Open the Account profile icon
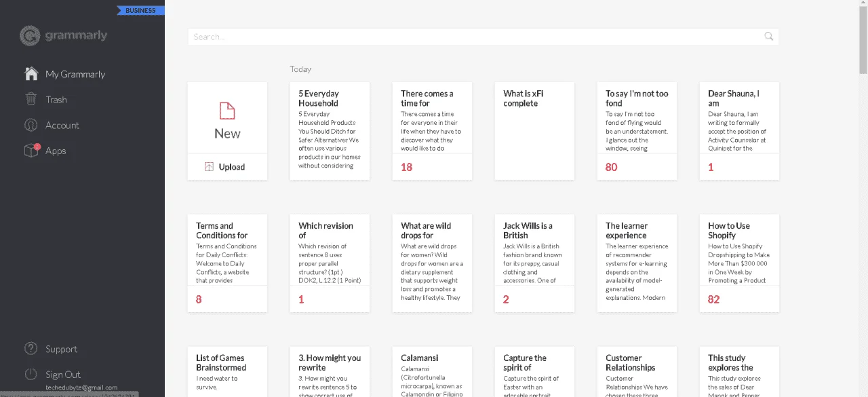 click(x=31, y=125)
